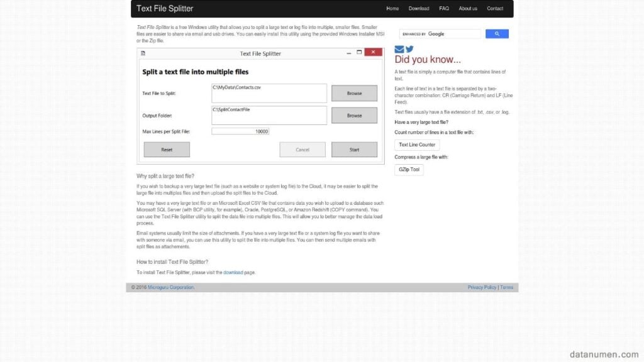
Task: Open the Download page from the navigation bar
Action: point(418,8)
